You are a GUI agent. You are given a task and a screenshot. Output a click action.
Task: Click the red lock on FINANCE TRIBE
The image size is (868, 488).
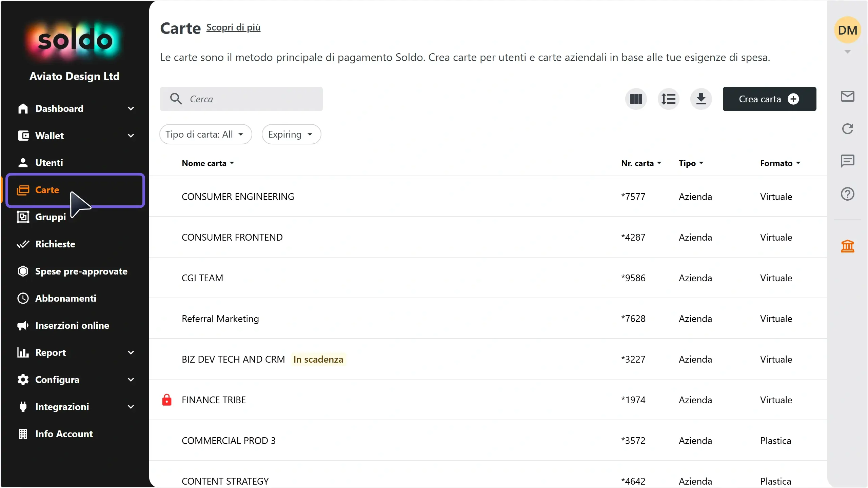[166, 400]
